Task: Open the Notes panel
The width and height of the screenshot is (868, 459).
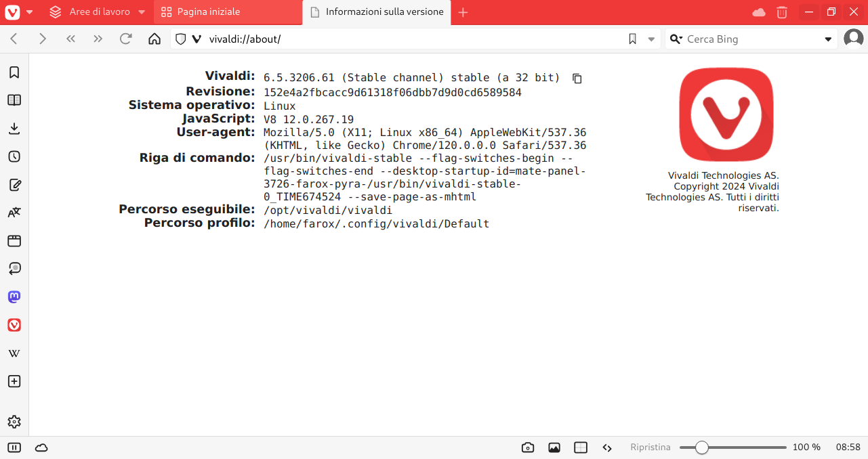Action: tap(14, 185)
